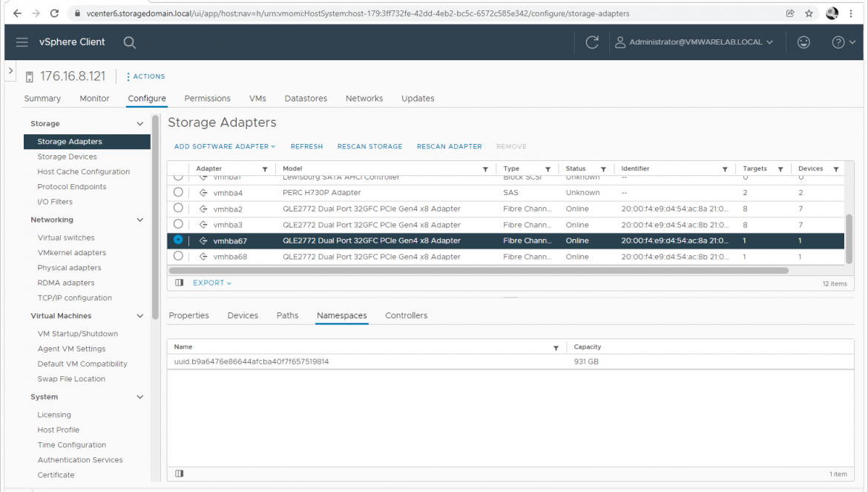
Task: Open the Devices tab of adapter details
Action: point(243,315)
